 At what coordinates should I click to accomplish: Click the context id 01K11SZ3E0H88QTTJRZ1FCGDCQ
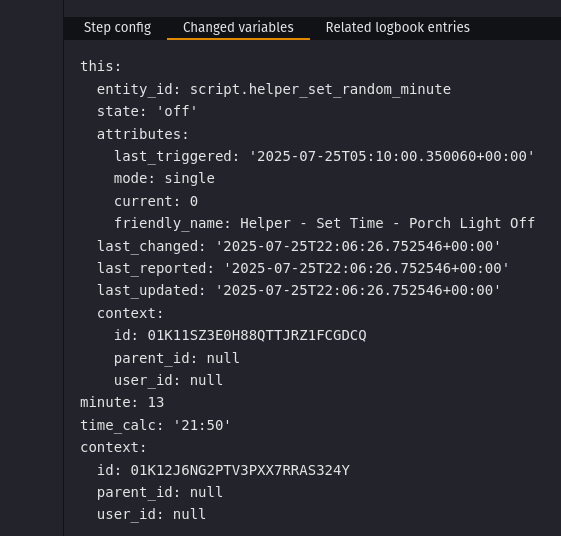tap(257, 336)
